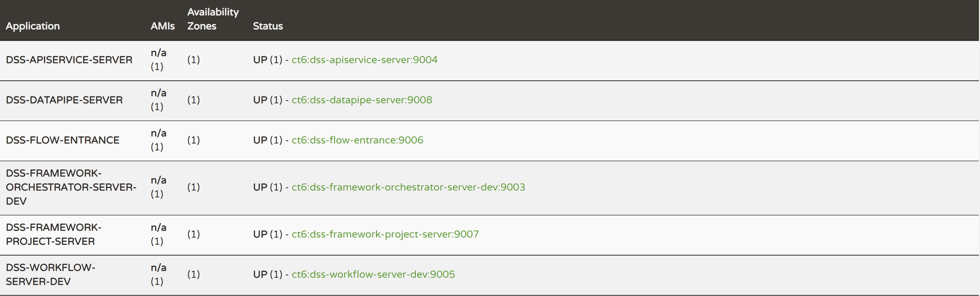This screenshot has height=296, width=980.
Task: Select the availability zones (1) cell for DSS-FLOW-ENTRANCE
Action: point(194,140)
